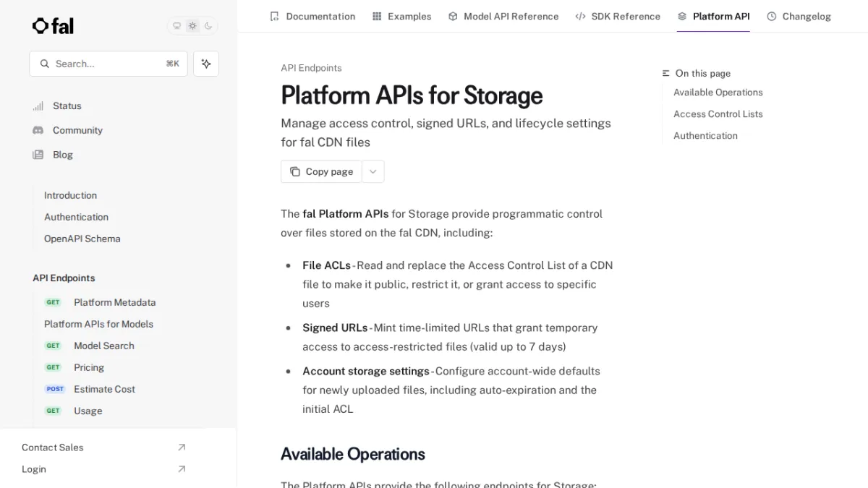Jump to Available Operations section
868x488 pixels.
click(718, 93)
